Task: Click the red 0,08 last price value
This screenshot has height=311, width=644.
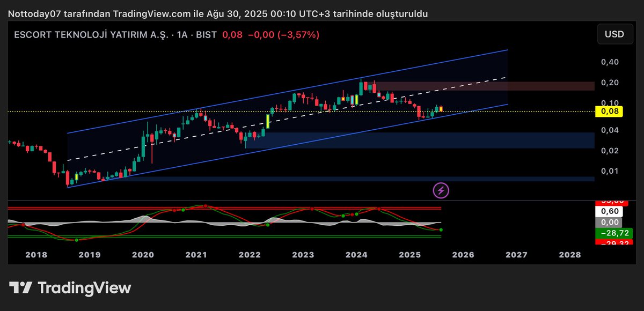Action: (232, 34)
